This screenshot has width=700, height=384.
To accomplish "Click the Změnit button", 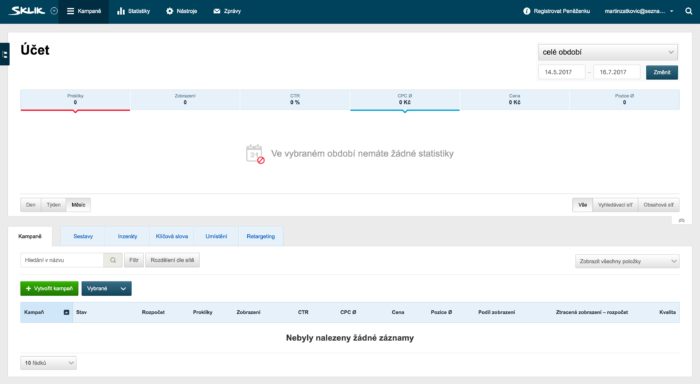I will (x=662, y=72).
